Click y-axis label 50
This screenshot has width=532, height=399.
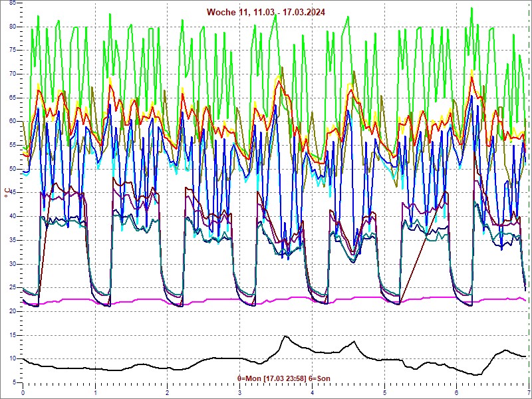click(x=12, y=169)
